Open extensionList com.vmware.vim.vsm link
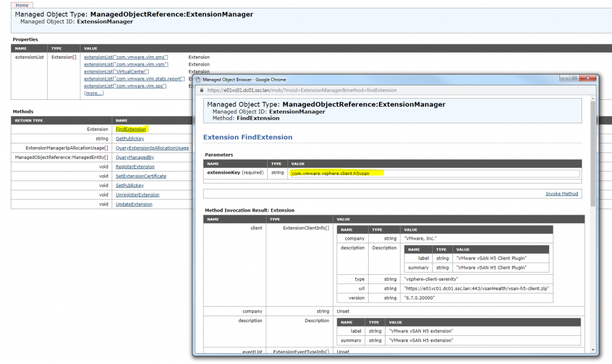 [x=126, y=65]
